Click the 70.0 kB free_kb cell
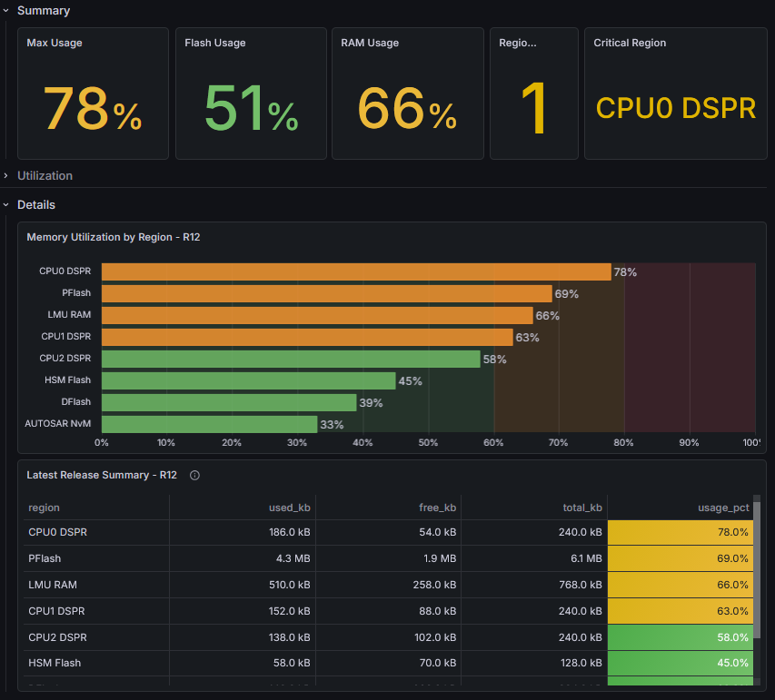 (389, 663)
